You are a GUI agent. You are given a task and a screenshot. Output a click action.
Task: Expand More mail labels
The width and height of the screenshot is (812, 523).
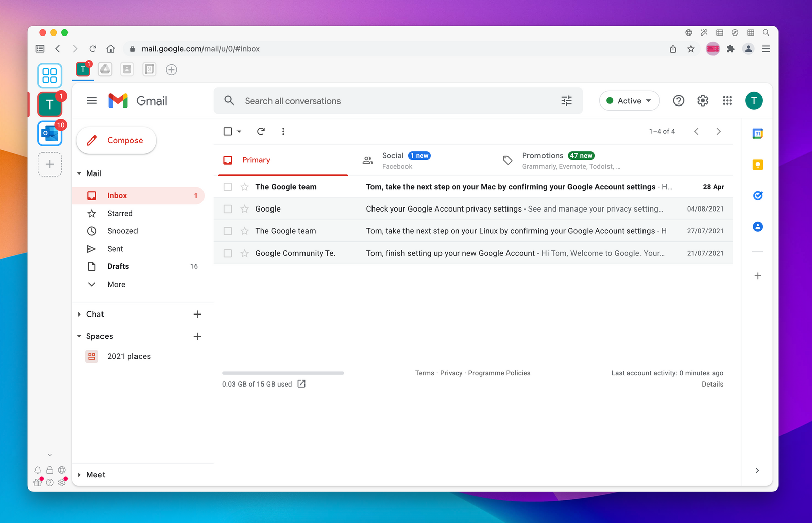(116, 285)
